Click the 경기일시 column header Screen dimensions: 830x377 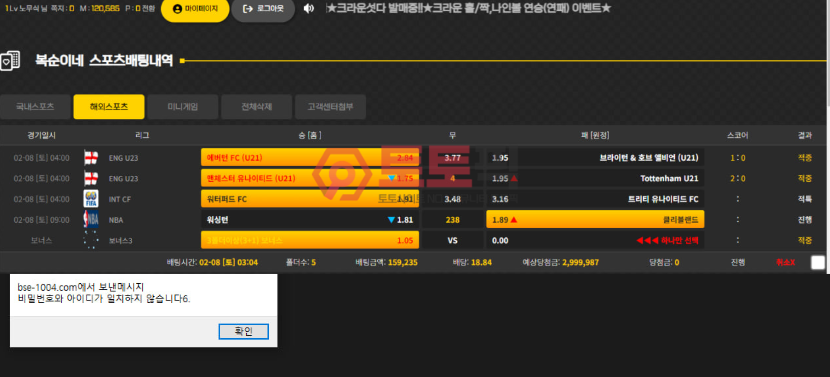point(41,136)
